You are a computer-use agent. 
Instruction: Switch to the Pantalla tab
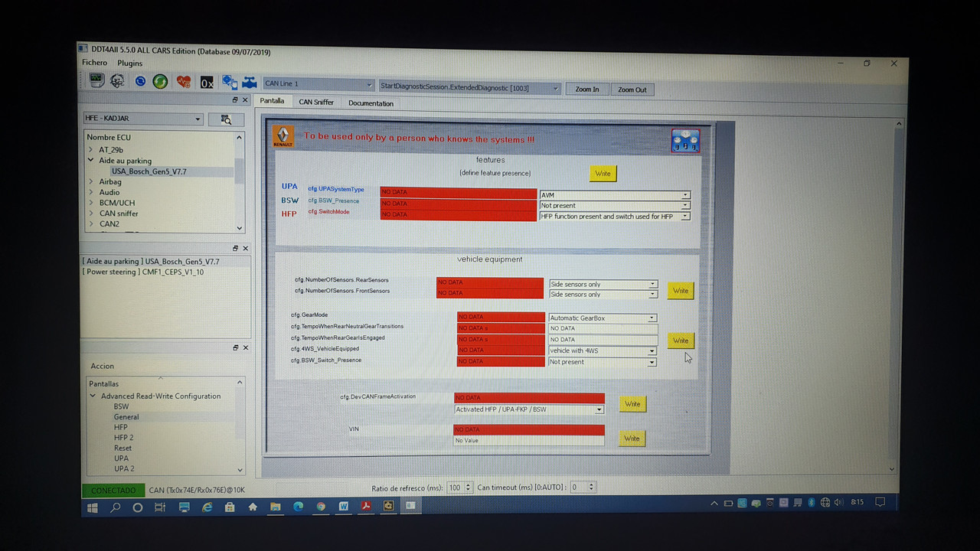(x=272, y=101)
